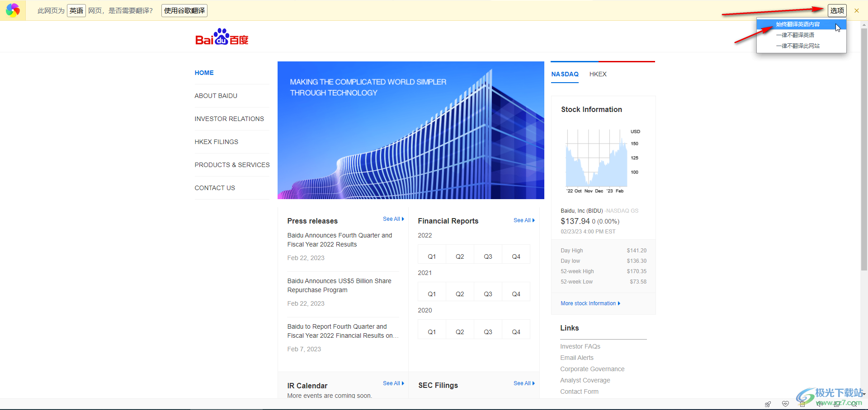This screenshot has height=410, width=868.
Task: Select 始终翻译英语内容 menu entry
Action: (x=801, y=24)
